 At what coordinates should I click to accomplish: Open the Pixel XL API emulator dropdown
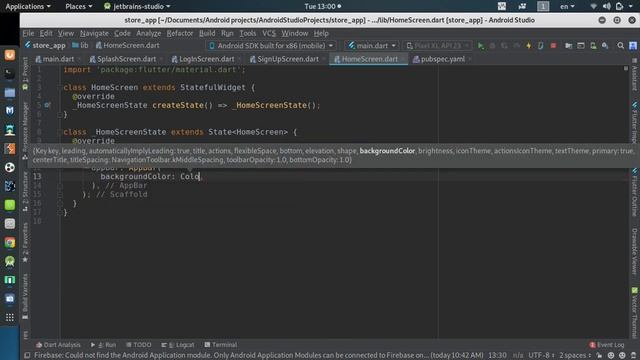point(437,46)
